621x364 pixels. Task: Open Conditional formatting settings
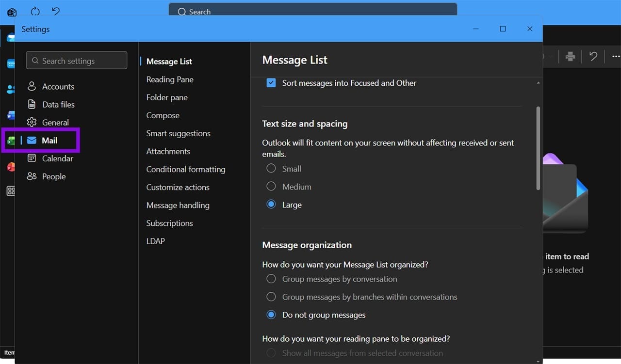(x=186, y=169)
